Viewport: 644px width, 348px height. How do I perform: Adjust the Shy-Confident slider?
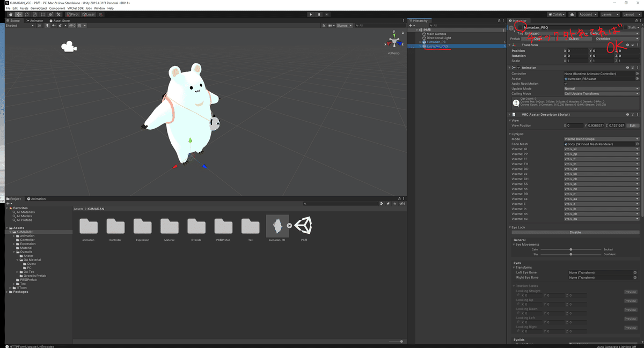pos(570,254)
